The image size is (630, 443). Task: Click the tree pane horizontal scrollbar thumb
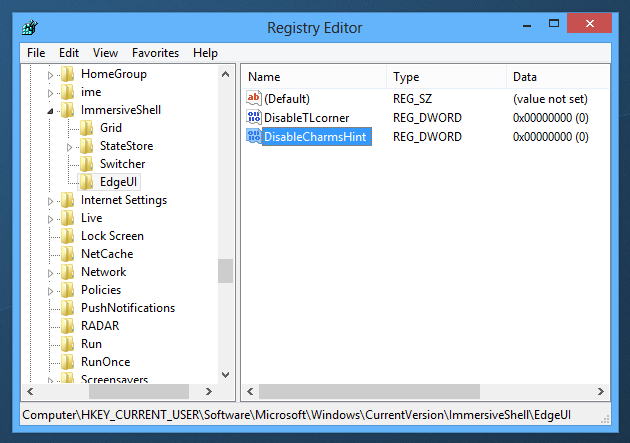tap(139, 391)
